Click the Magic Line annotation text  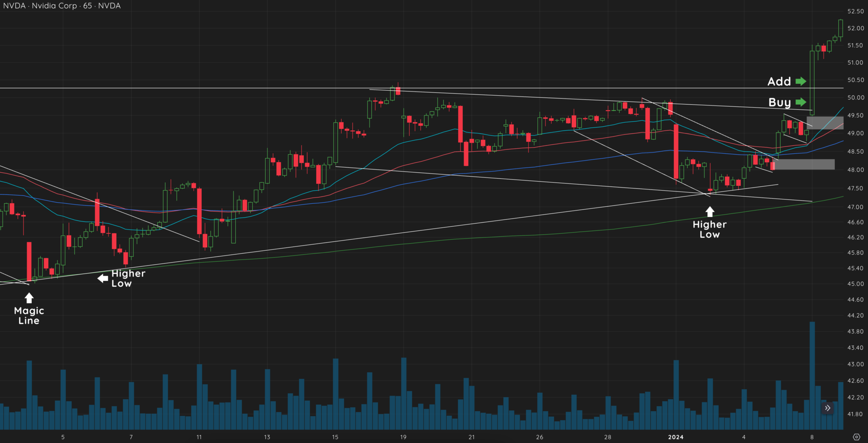(28, 315)
